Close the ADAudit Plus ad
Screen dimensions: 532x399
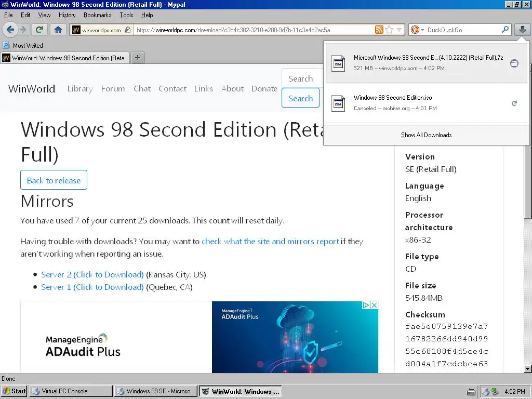[374, 305]
